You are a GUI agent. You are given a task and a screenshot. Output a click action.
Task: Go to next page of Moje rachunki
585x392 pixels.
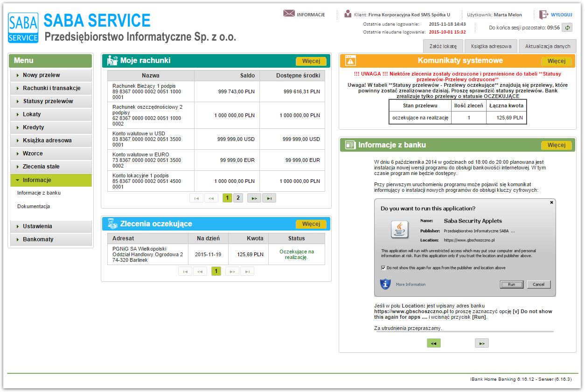click(254, 198)
